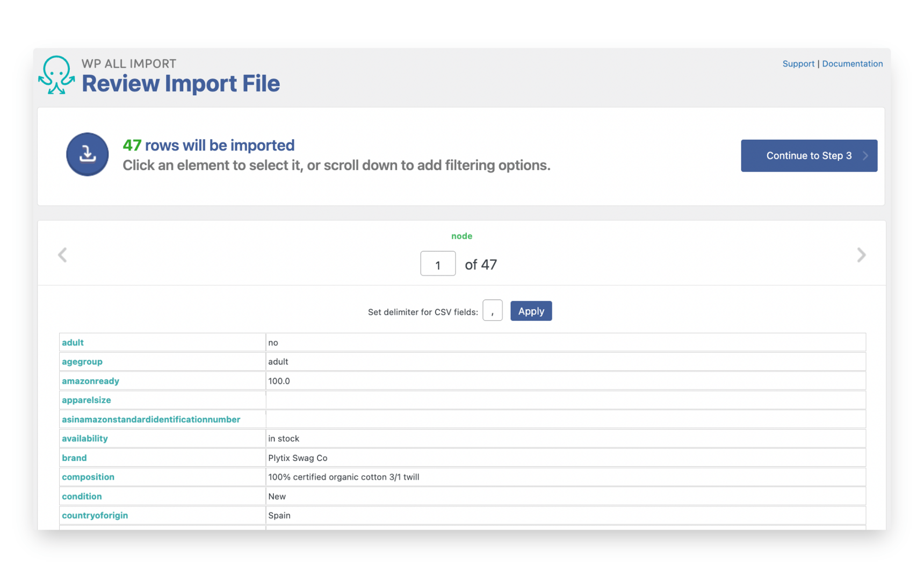Viewport: 924px width, 578px height.
Task: Open the Documentation page
Action: point(853,63)
